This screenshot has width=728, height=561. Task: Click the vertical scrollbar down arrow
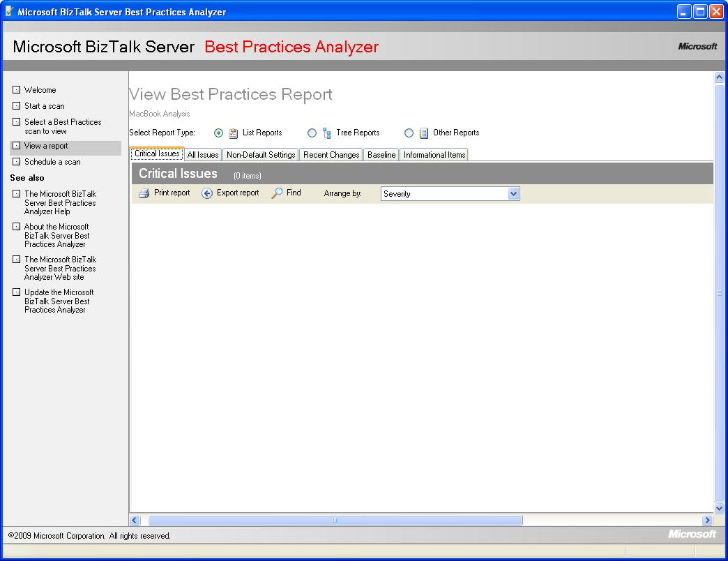719,508
